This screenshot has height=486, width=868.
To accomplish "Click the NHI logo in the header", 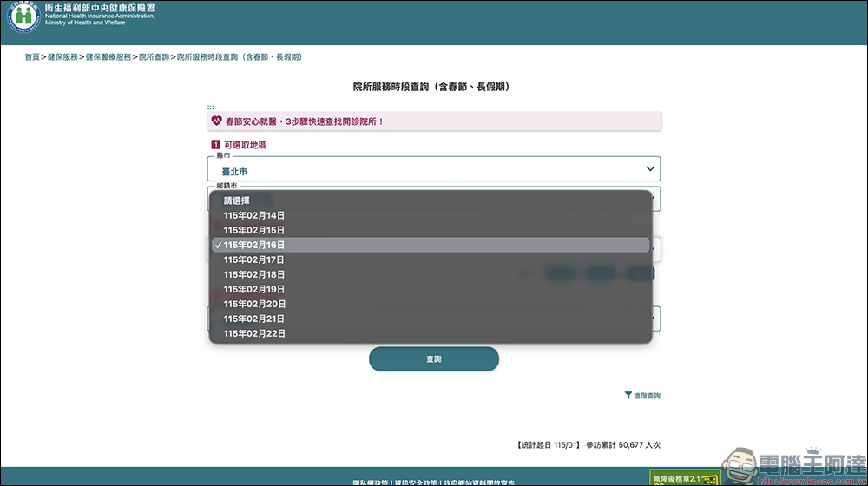I will coord(23,16).
